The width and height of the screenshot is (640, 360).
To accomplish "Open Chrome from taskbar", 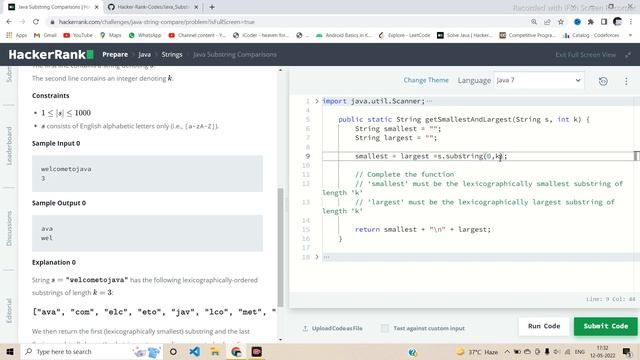I will pos(236,351).
